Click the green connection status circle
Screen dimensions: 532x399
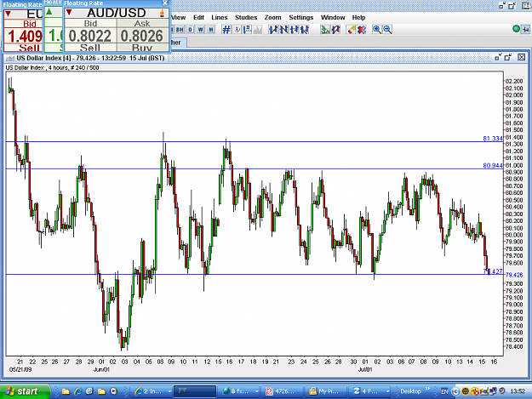(516, 29)
